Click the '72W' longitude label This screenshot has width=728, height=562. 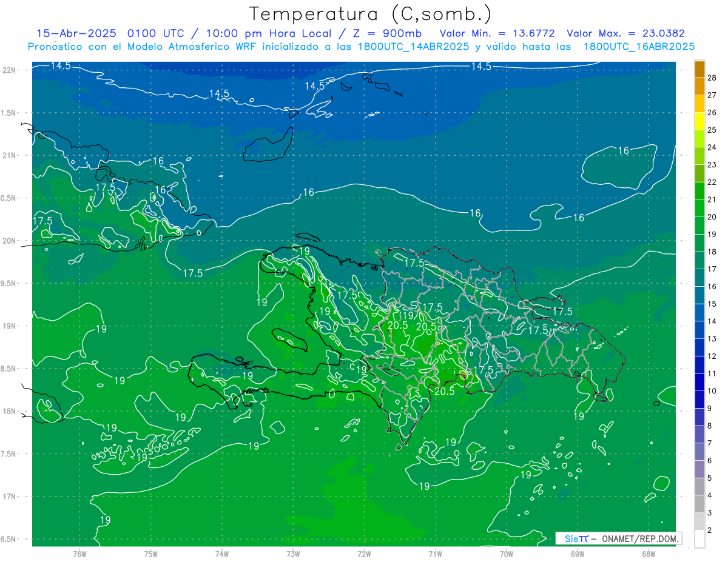(x=364, y=554)
